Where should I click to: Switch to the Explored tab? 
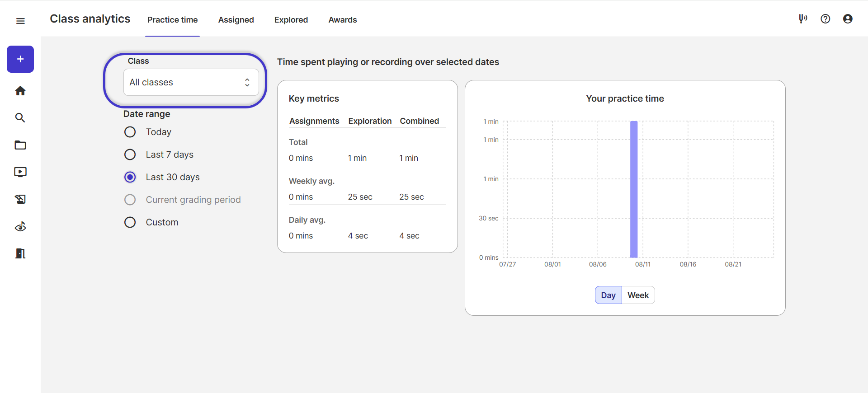[291, 20]
